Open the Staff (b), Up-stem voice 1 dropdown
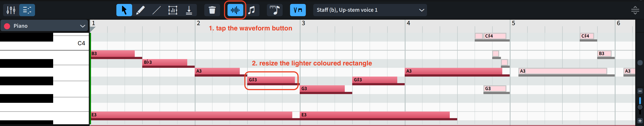The image size is (644, 126). (370, 10)
